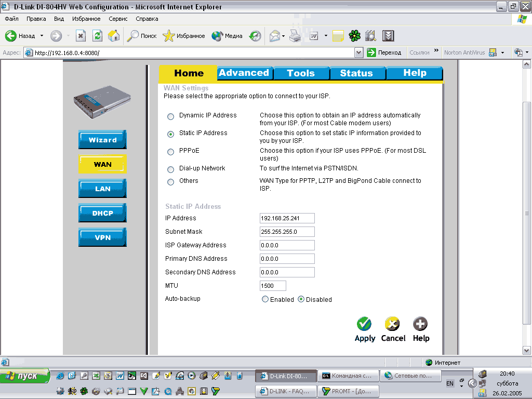
Task: Select the Static IP Address radio button
Action: (170, 135)
